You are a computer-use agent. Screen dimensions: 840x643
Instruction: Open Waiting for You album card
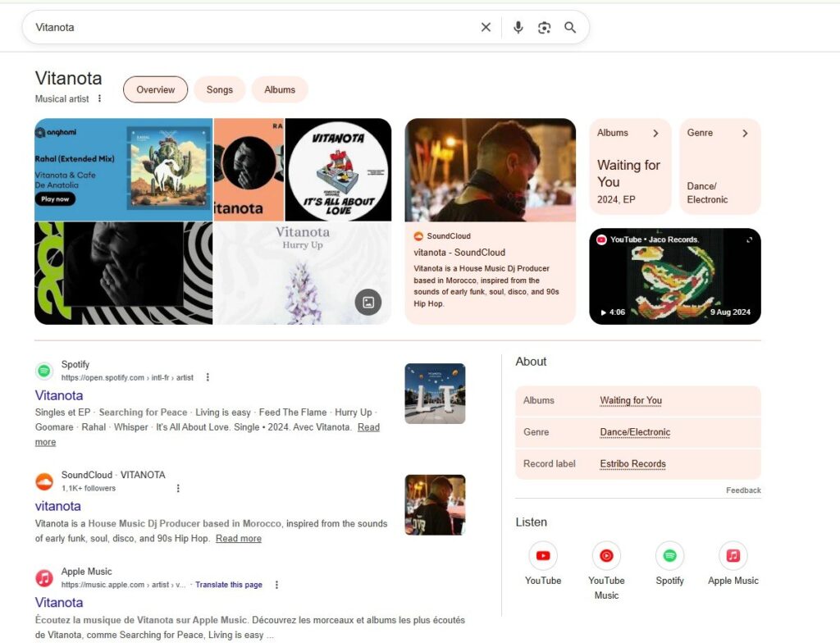[630, 166]
